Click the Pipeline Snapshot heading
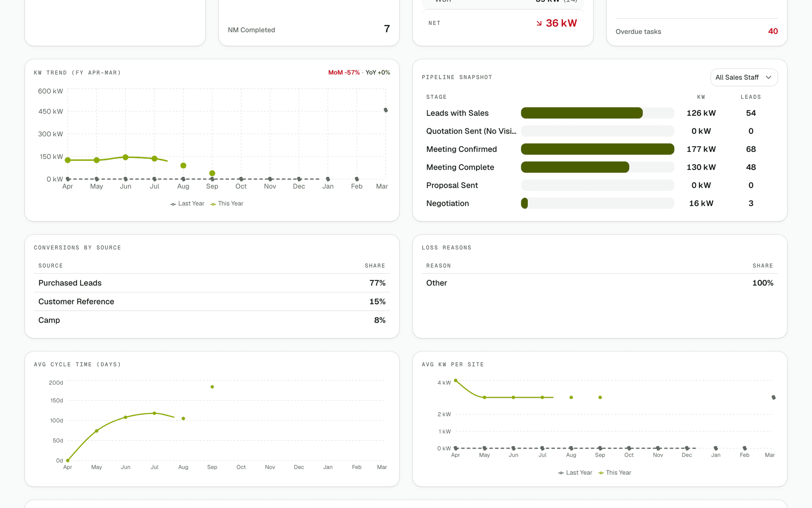The image size is (812, 508). (457, 77)
